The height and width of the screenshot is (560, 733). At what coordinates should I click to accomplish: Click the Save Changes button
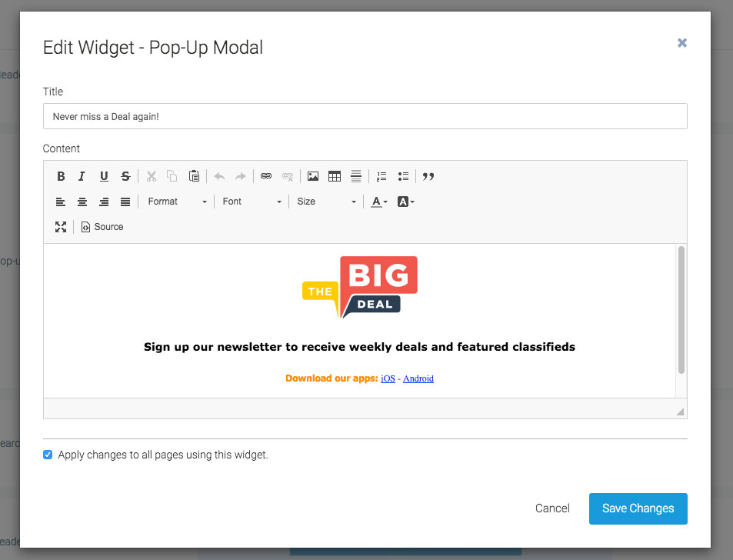click(x=638, y=508)
